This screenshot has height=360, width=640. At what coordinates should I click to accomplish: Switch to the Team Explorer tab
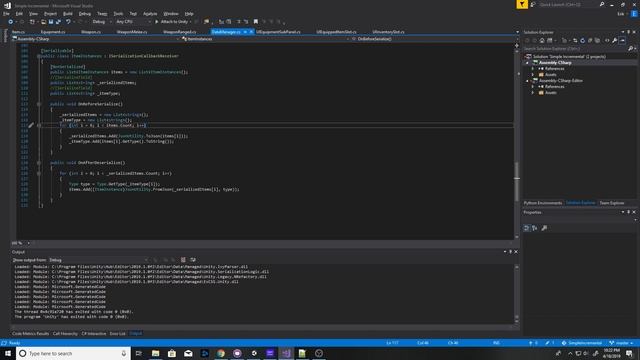click(612, 203)
